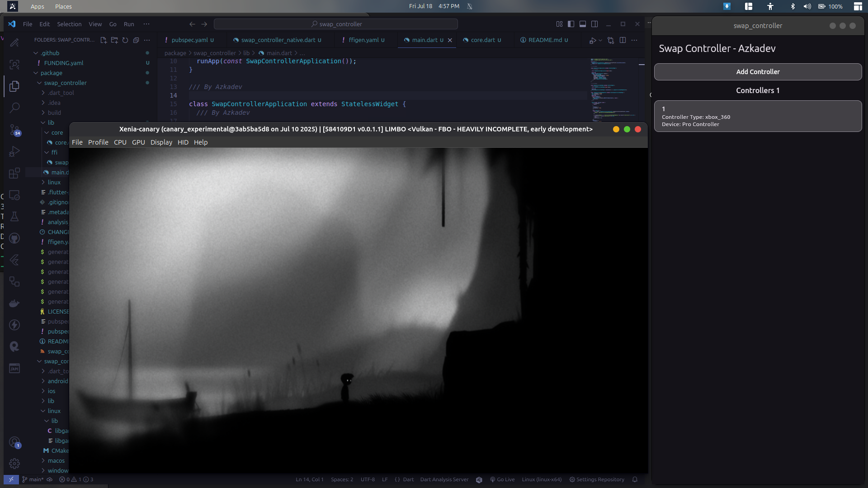Open the Run and Debug view
Viewport: 868px width, 488px height.
pyautogui.click(x=14, y=151)
